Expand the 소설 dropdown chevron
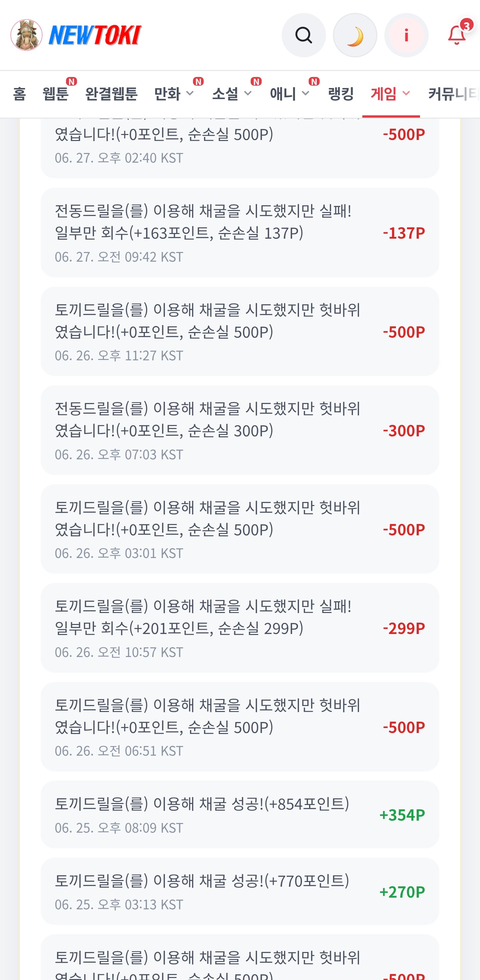This screenshot has height=980, width=480. [248, 93]
